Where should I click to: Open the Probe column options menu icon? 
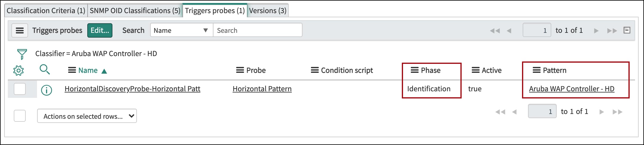tap(240, 70)
